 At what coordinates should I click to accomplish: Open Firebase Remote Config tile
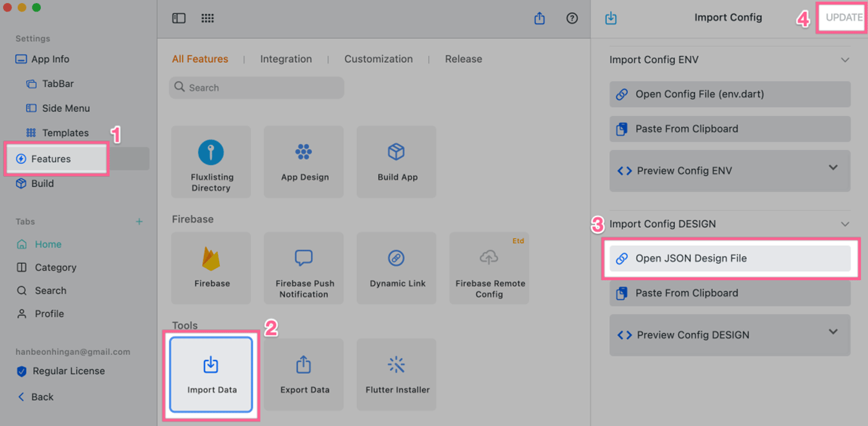(489, 268)
